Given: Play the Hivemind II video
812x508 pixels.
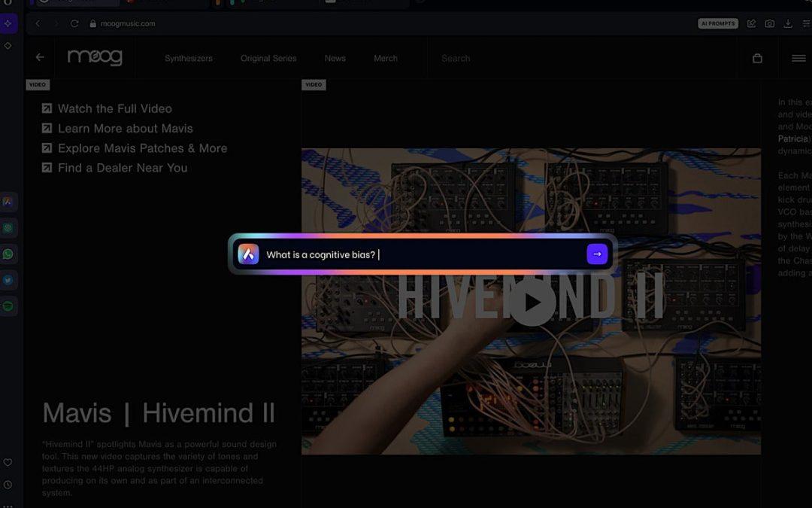Looking at the screenshot, I should pyautogui.click(x=532, y=302).
